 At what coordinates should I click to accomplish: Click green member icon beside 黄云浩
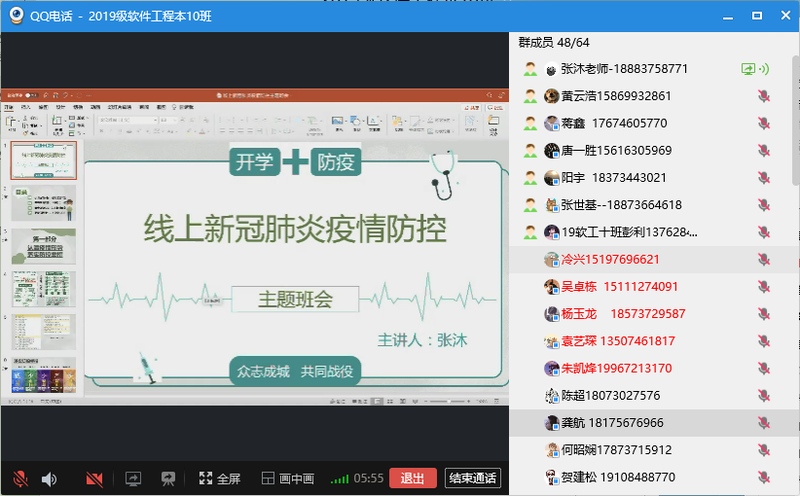[x=531, y=96]
